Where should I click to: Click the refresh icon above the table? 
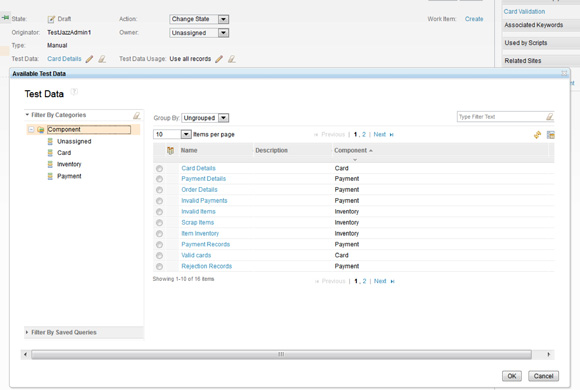[x=537, y=135]
